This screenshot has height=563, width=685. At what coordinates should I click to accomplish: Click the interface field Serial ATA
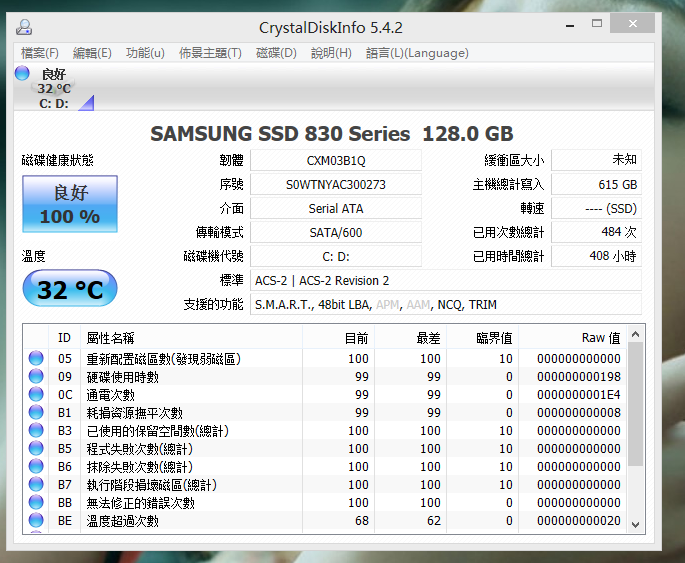tap(336, 208)
